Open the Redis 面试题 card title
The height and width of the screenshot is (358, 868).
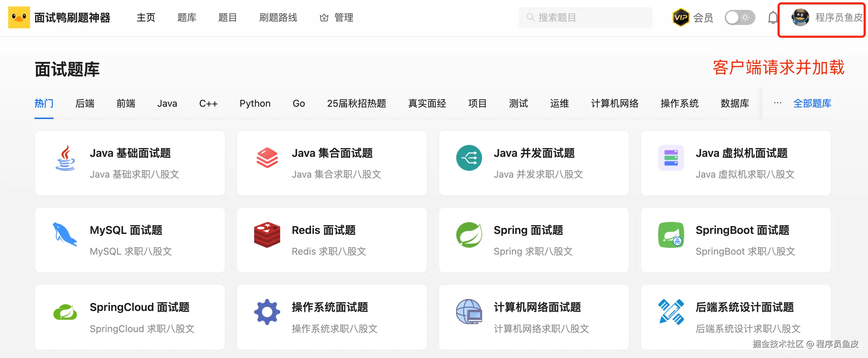pos(324,230)
